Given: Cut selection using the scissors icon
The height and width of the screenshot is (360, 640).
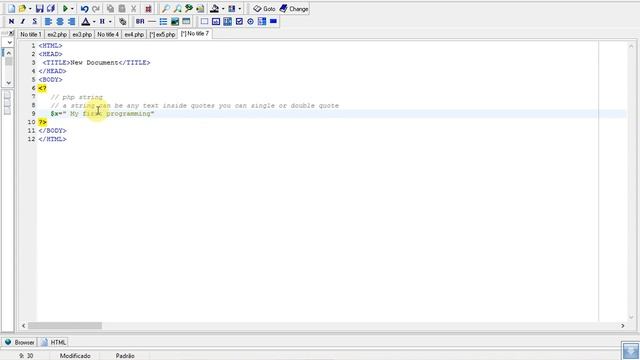Looking at the screenshot, I should [x=133, y=9].
